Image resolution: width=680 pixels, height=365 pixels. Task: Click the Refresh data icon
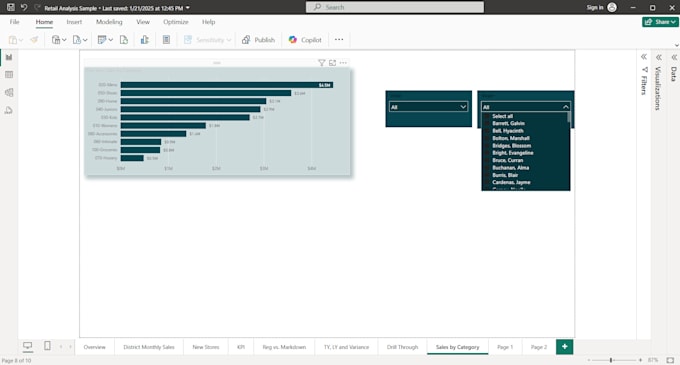[124, 40]
